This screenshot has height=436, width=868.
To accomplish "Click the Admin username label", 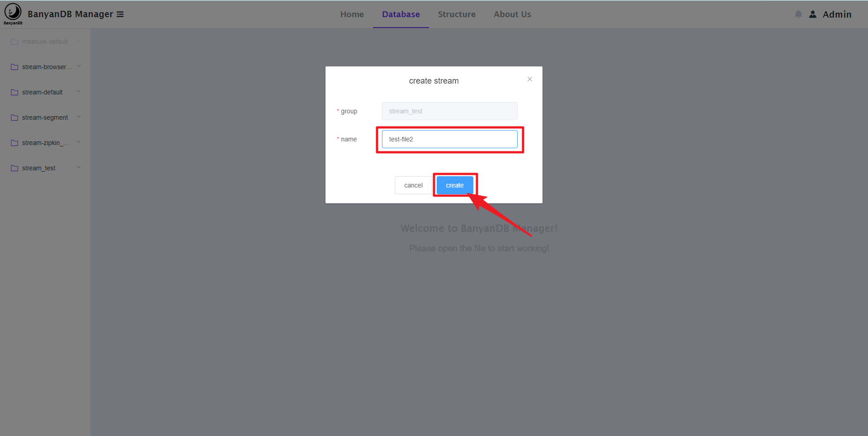I will pos(837,14).
